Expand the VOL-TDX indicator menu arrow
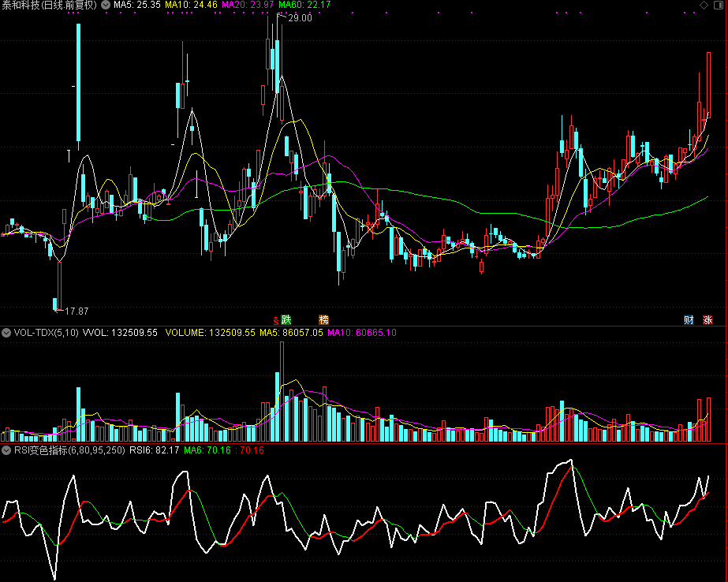 click(6, 333)
